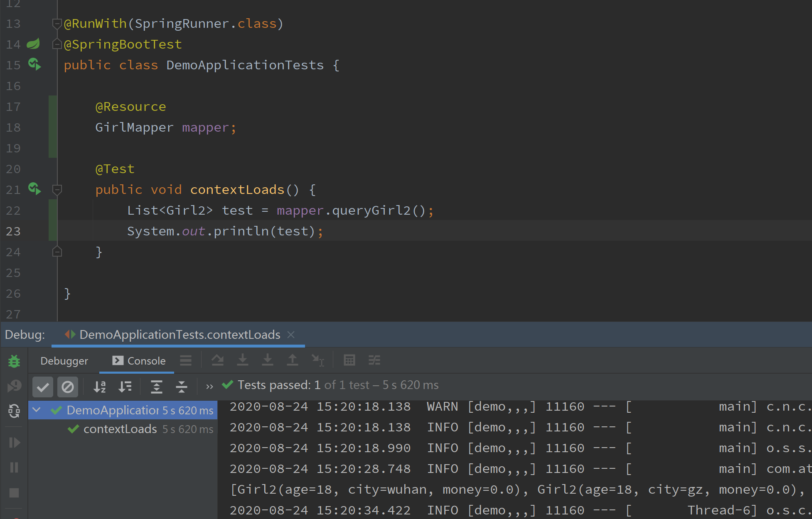Collapse all test tree nodes

coord(181,387)
